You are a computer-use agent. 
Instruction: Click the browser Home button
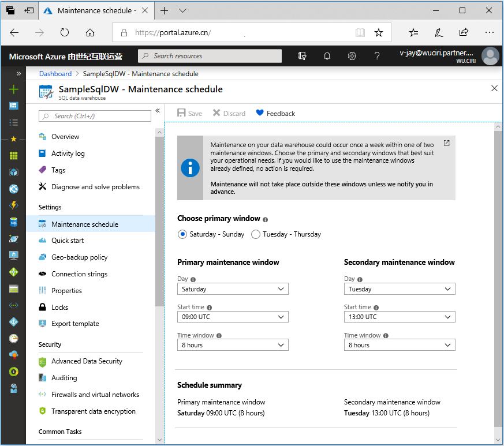(x=90, y=32)
